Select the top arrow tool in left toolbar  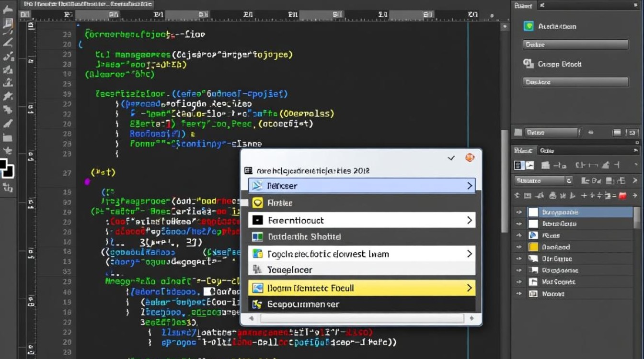click(8, 9)
